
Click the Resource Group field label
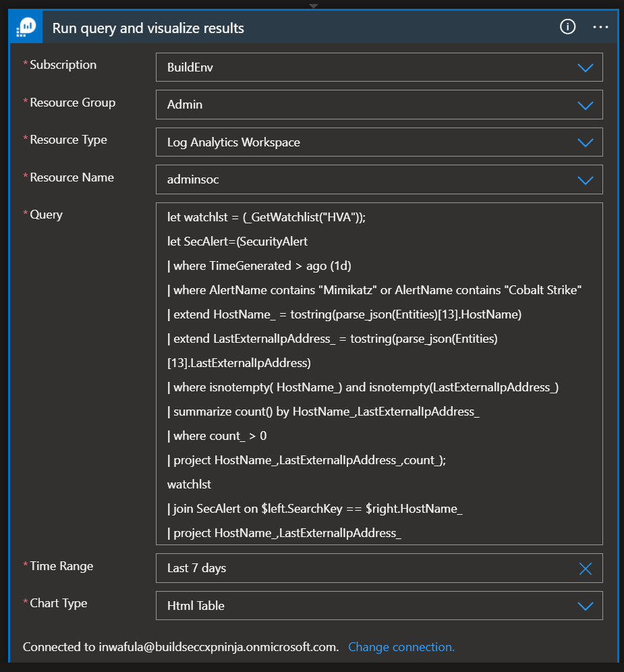tap(72, 103)
